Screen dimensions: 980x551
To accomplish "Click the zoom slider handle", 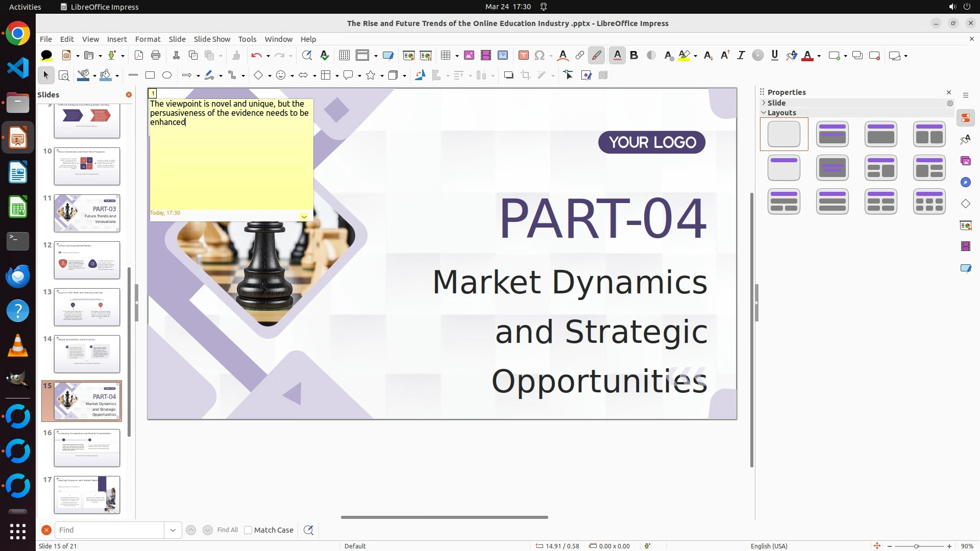I will pyautogui.click(x=917, y=546).
